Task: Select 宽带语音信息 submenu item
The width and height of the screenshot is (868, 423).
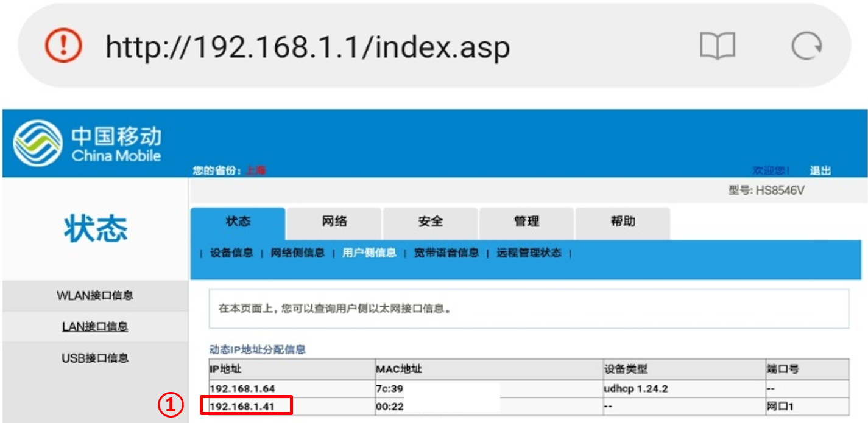Action: (446, 253)
